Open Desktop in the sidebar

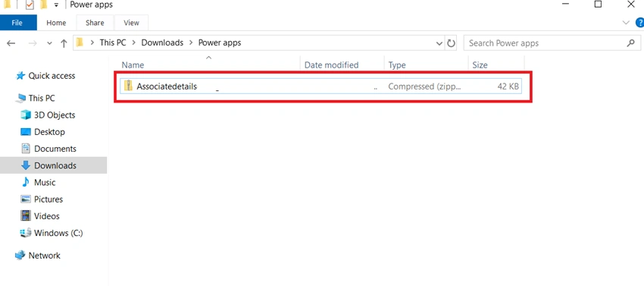tap(50, 132)
